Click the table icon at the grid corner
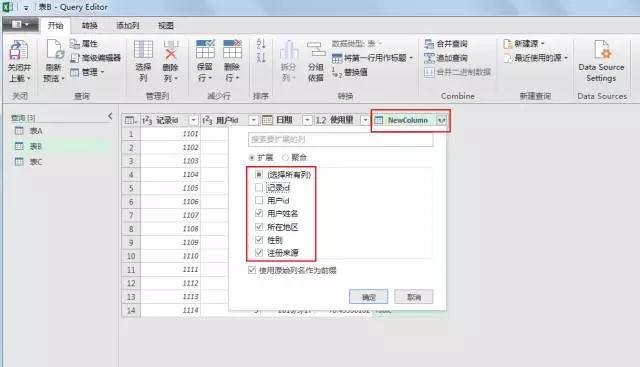Viewport: 640px width, 367px height. (x=131, y=120)
